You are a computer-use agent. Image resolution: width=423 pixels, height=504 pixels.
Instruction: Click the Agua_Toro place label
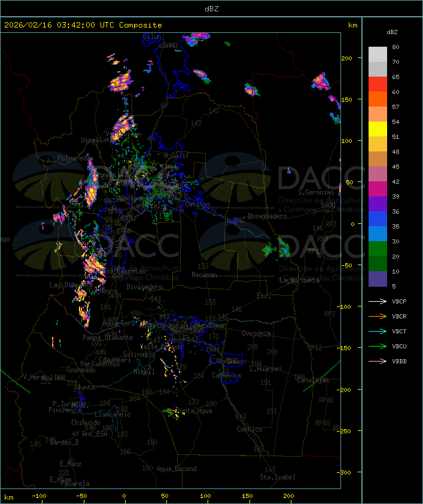click(x=118, y=323)
